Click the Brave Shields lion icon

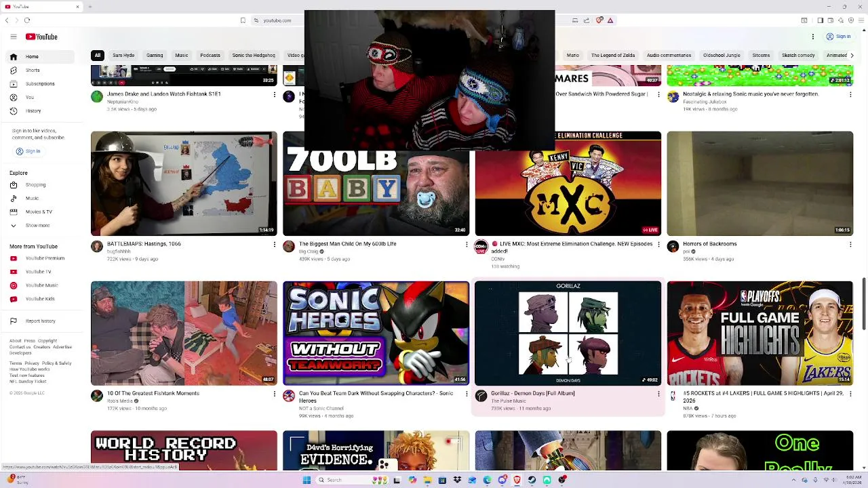[x=599, y=20]
